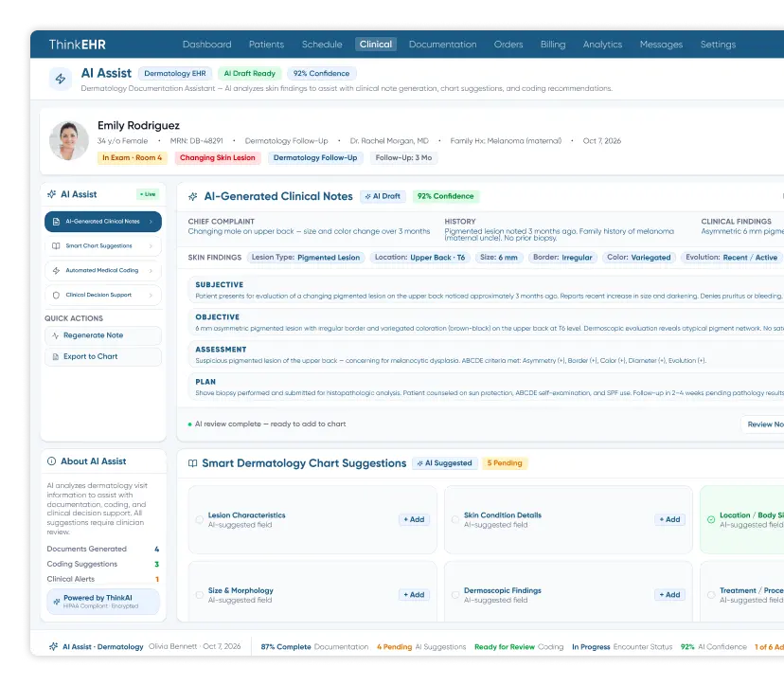Switch to the Analytics tab
The width and height of the screenshot is (784, 686).
pos(602,44)
